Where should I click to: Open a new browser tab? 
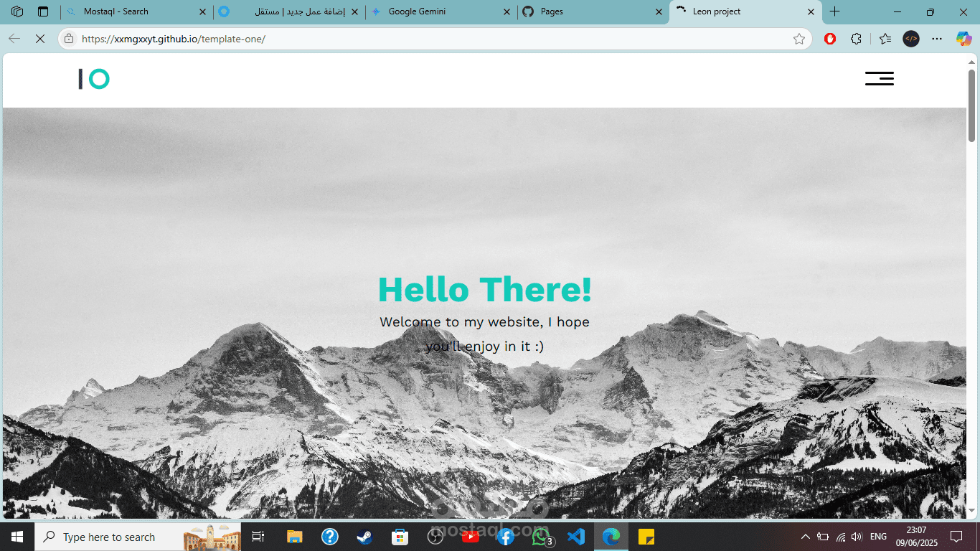(834, 11)
